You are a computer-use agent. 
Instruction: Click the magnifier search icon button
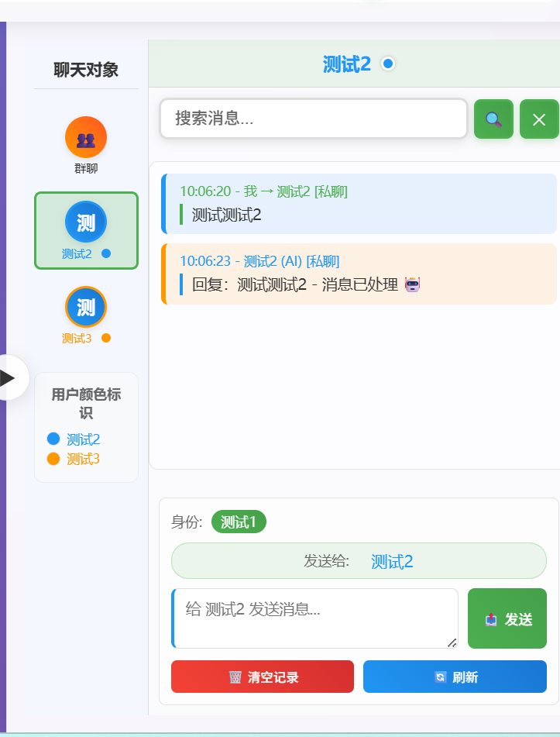point(493,119)
